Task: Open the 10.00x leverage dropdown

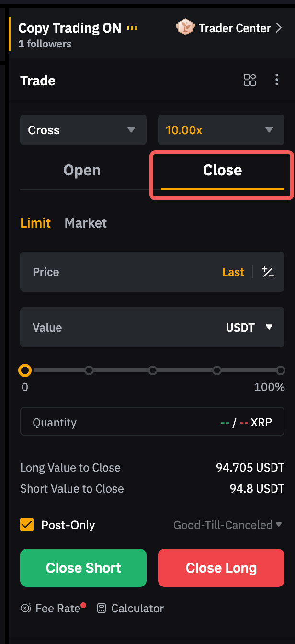Action: [x=221, y=130]
